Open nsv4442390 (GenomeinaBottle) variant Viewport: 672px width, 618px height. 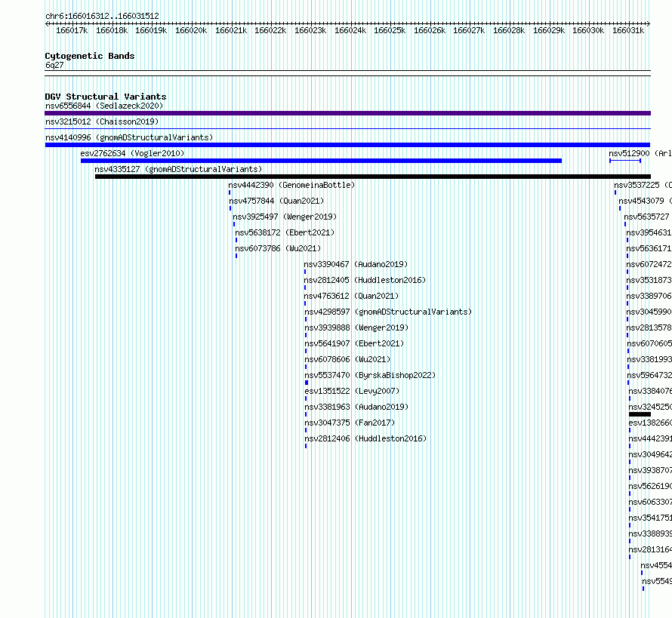291,185
